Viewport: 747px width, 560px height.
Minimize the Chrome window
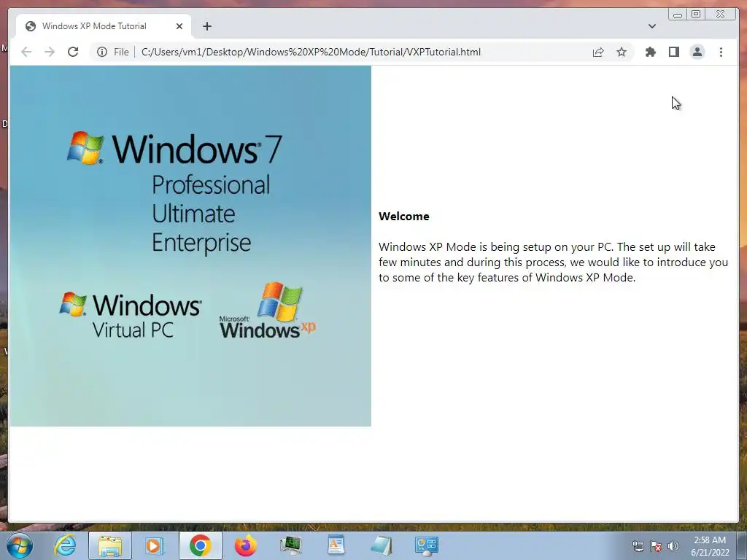678,15
